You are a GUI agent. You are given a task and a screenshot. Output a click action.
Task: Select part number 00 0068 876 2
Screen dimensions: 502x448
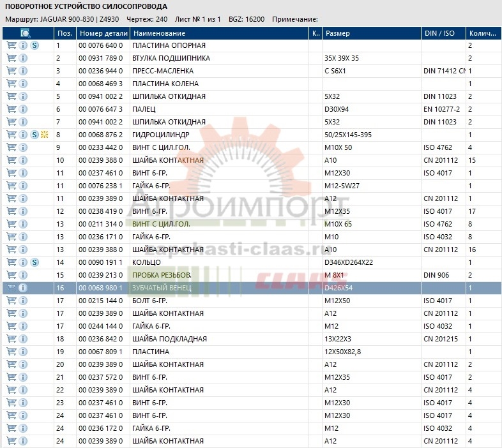[100, 135]
